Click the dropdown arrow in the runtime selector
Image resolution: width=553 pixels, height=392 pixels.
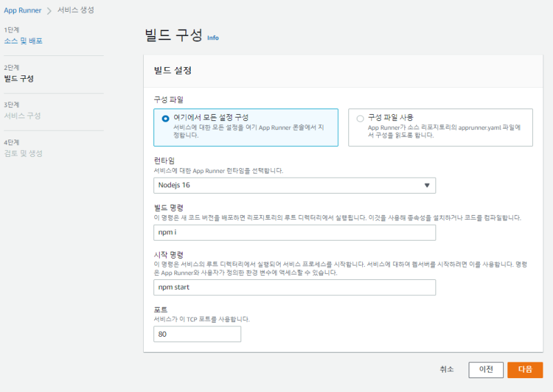(427, 185)
